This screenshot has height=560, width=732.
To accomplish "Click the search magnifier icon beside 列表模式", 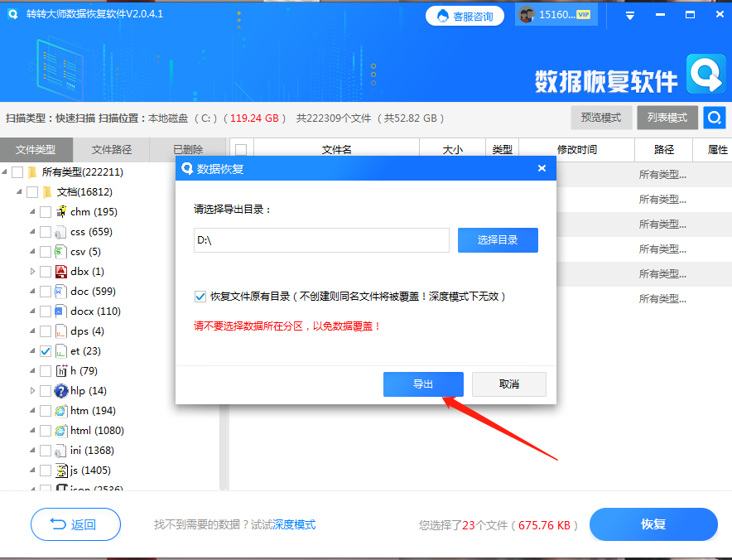I will (714, 117).
